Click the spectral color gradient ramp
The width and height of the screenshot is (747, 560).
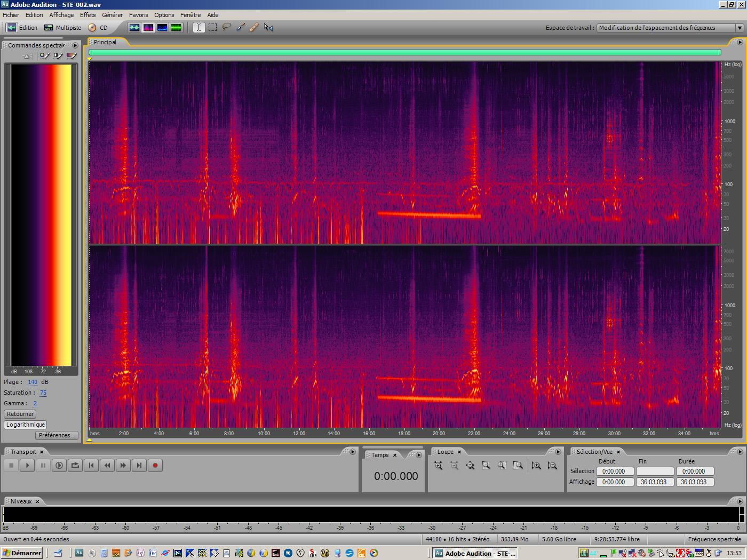coord(40,213)
